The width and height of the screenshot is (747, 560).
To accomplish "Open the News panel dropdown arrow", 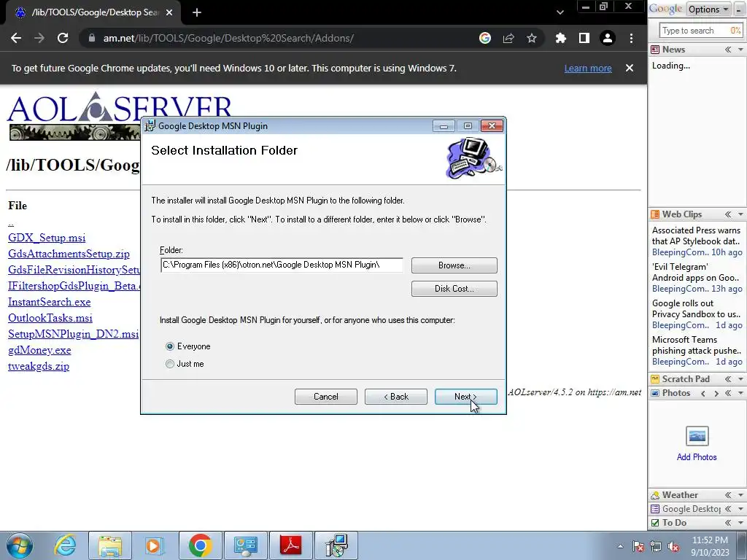I will tap(740, 50).
